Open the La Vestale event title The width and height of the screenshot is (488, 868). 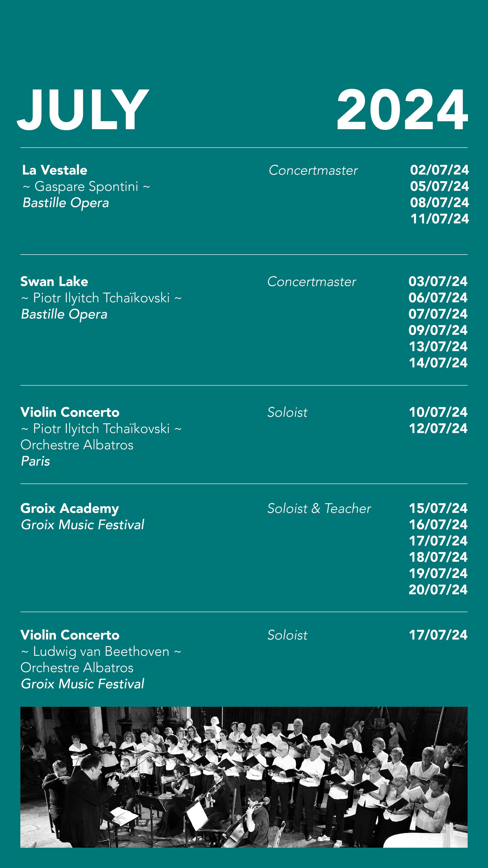tap(55, 170)
